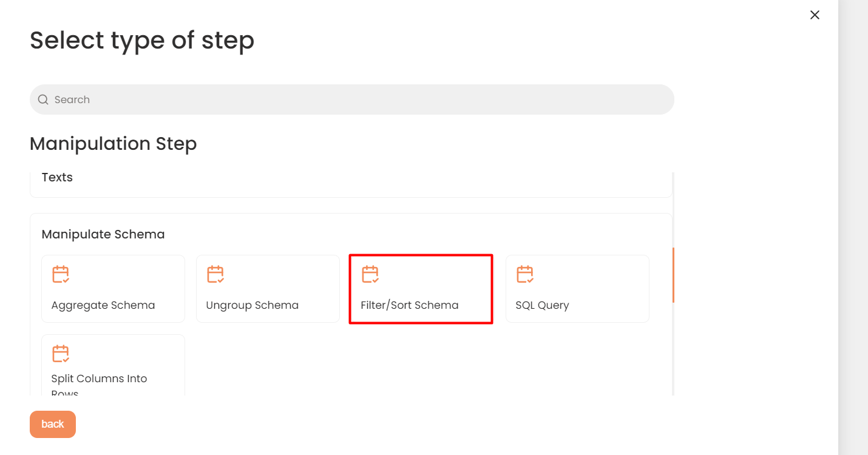Click the Split Columns Into Rows icon
Screen dimensions: 868x455
(61, 354)
